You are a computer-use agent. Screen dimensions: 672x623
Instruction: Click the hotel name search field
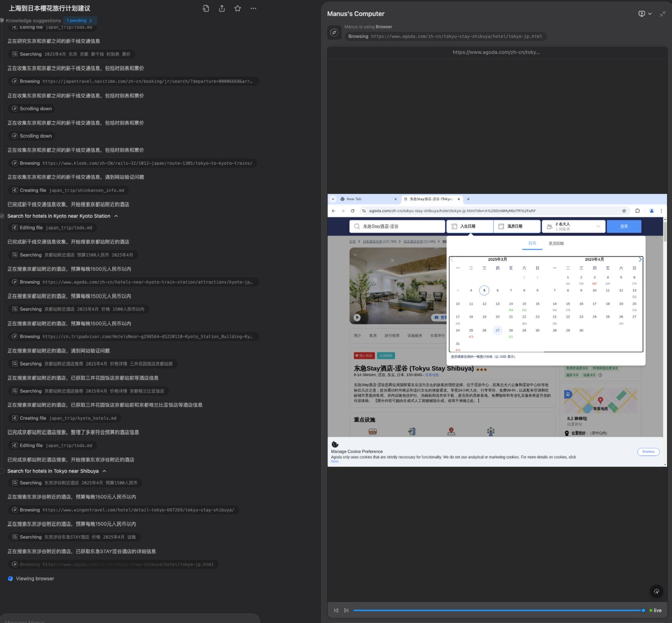397,226
